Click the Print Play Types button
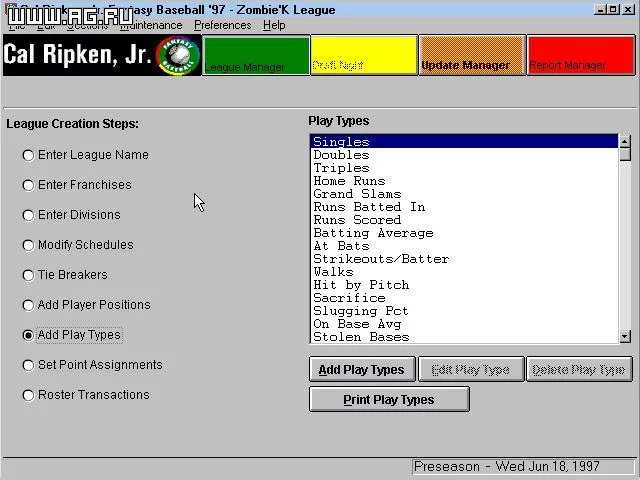 [389, 400]
